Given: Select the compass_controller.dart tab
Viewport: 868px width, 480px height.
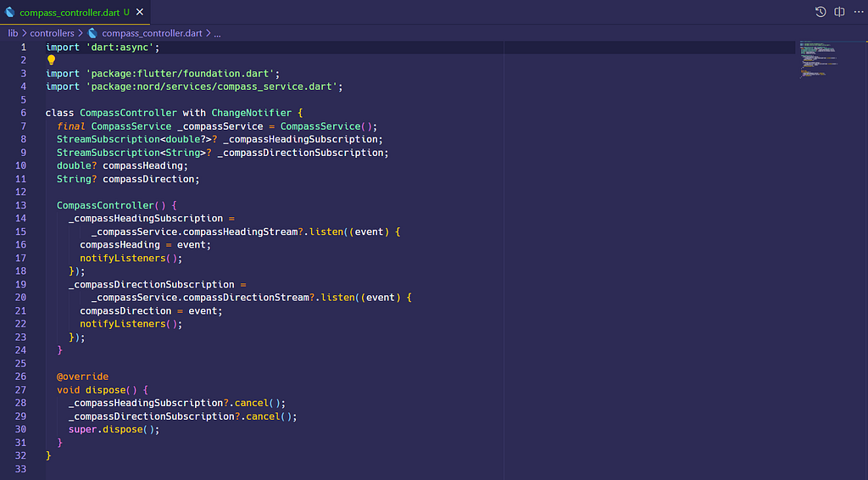Looking at the screenshot, I should click(75, 12).
